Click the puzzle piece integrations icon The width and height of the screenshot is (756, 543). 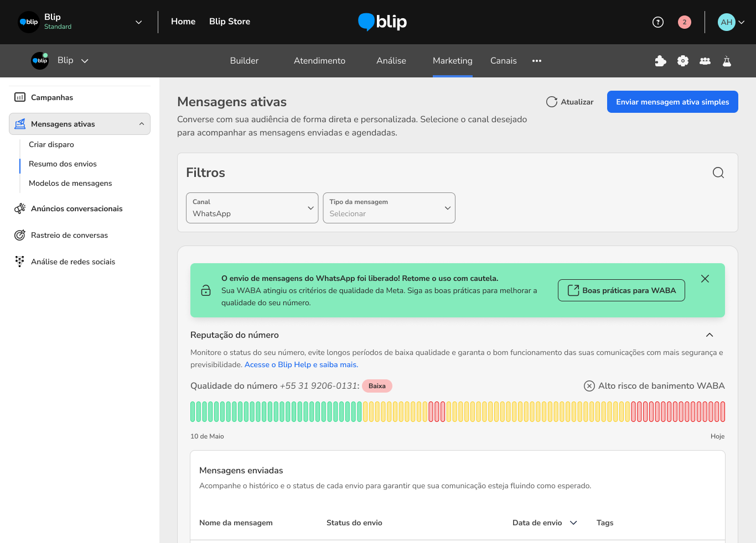point(660,61)
